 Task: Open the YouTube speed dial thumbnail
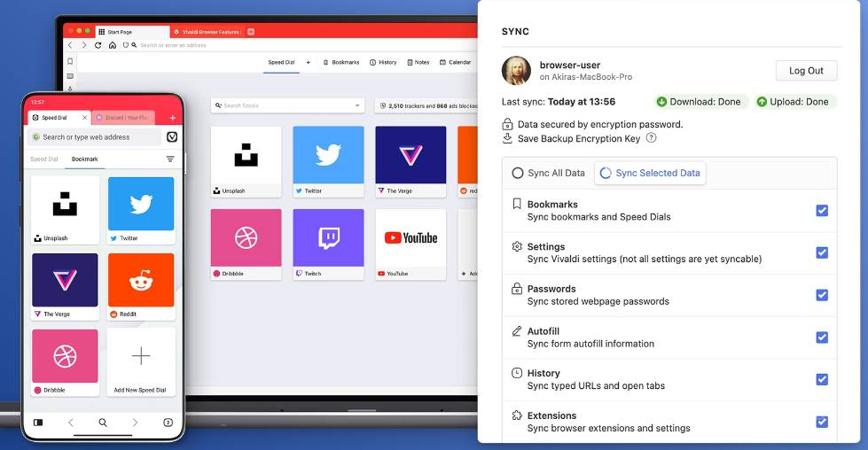(x=411, y=237)
